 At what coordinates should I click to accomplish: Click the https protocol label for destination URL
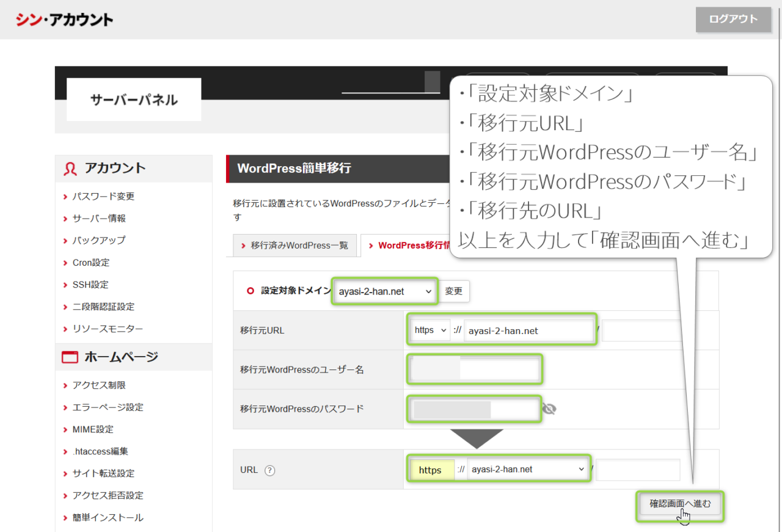pyautogui.click(x=431, y=470)
